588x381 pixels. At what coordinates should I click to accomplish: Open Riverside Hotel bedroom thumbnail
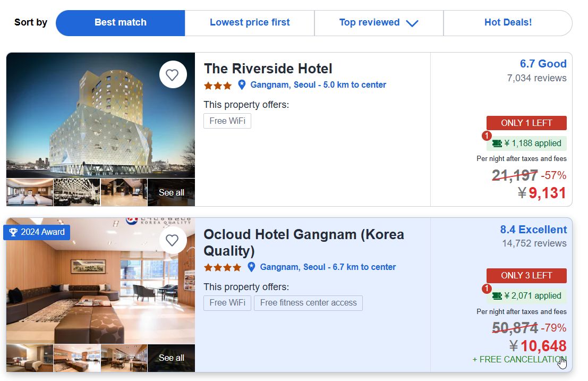click(30, 192)
